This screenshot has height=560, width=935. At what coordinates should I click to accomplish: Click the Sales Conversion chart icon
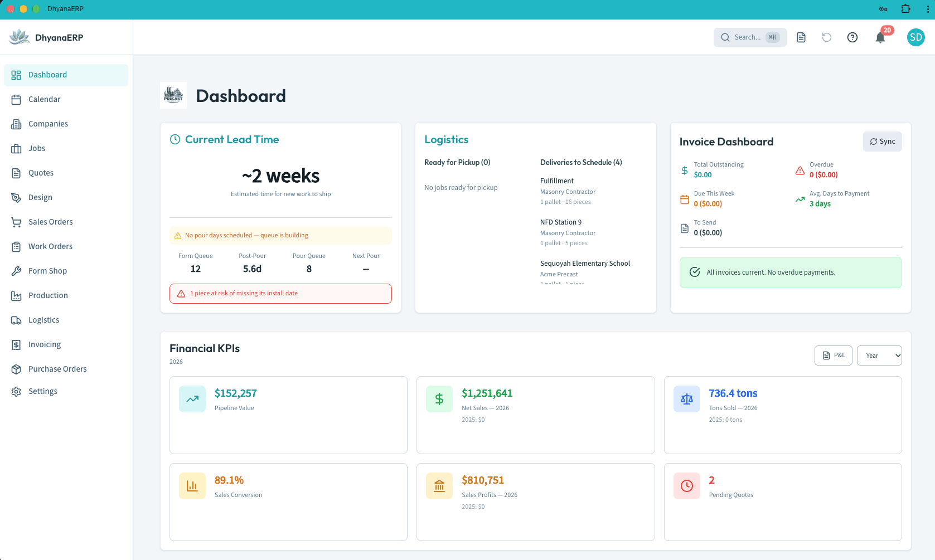192,486
